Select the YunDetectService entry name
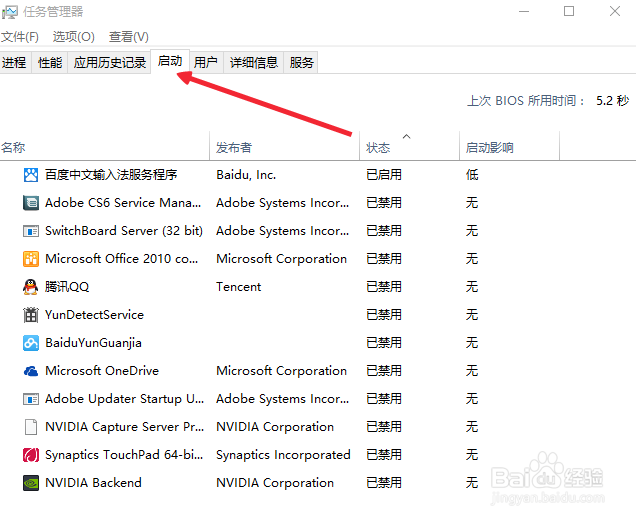The image size is (640, 520). click(94, 315)
